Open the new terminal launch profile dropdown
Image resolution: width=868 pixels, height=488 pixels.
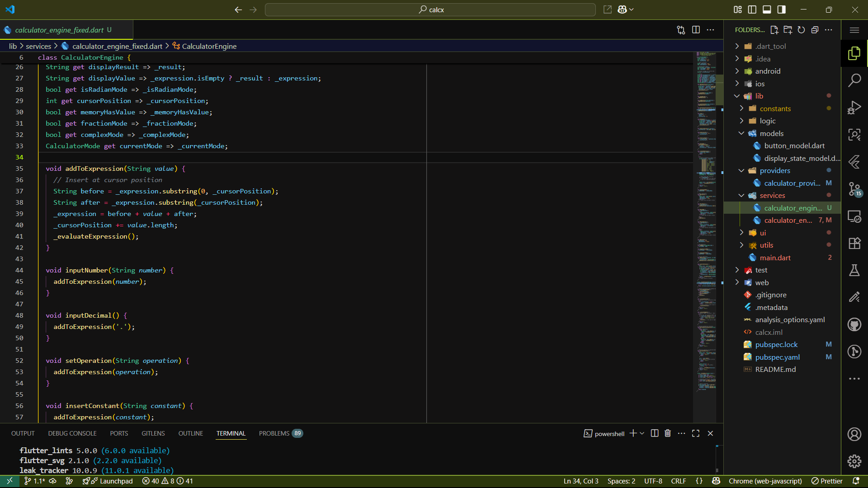tap(642, 433)
